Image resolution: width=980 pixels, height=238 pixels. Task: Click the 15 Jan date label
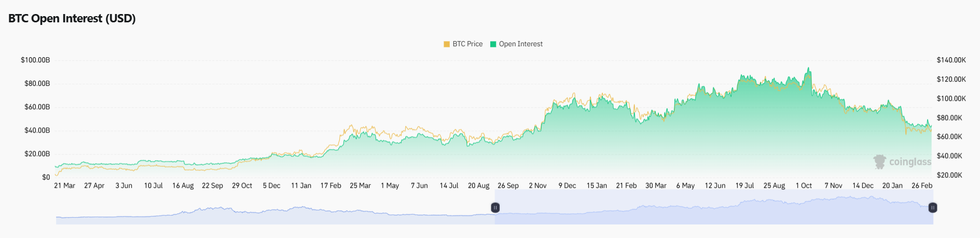pyautogui.click(x=597, y=186)
